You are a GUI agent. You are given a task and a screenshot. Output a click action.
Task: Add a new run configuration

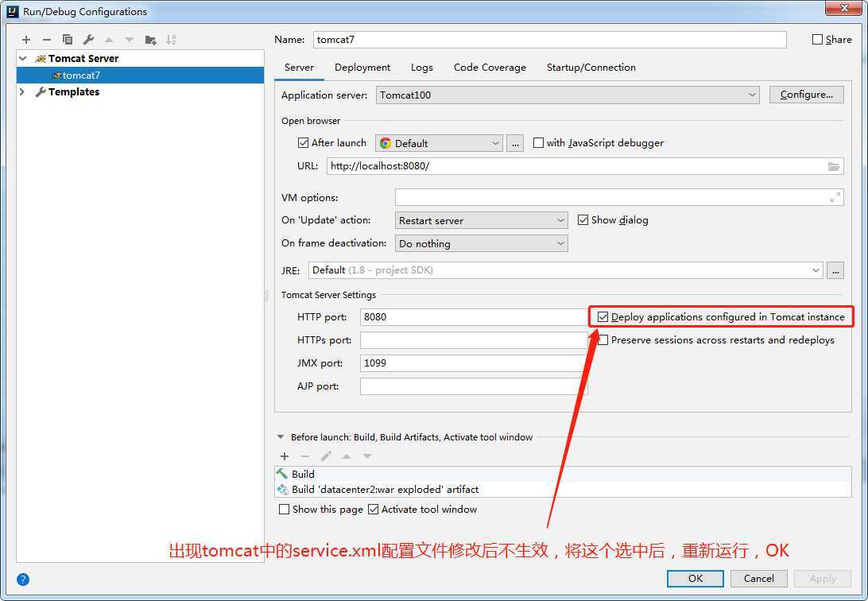tap(26, 40)
